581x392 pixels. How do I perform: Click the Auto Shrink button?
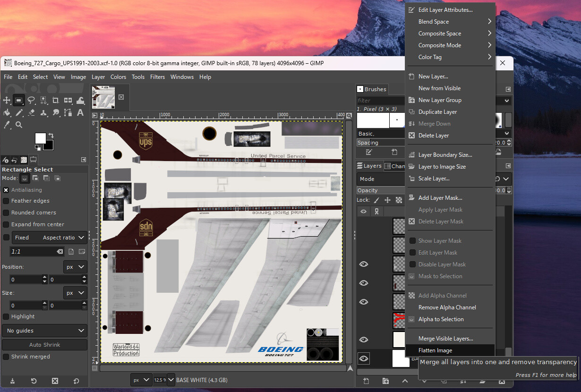[44, 345]
